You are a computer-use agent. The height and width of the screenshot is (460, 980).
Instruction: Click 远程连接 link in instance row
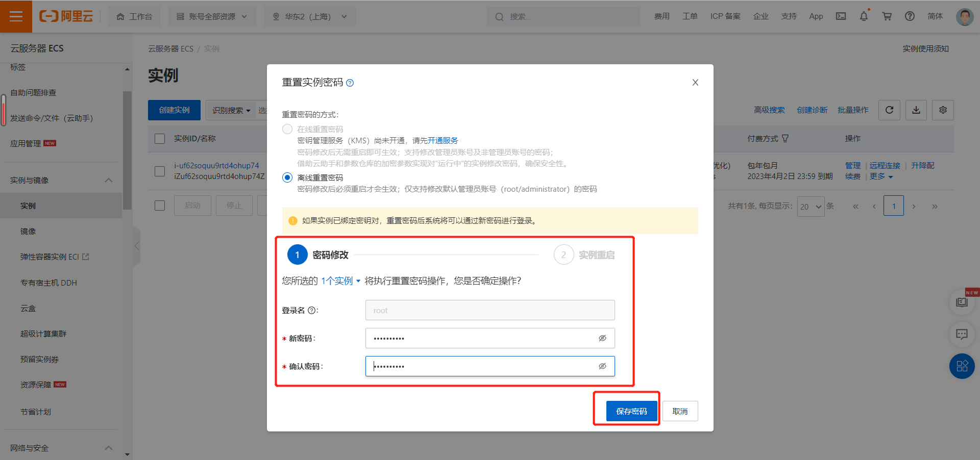point(885,166)
